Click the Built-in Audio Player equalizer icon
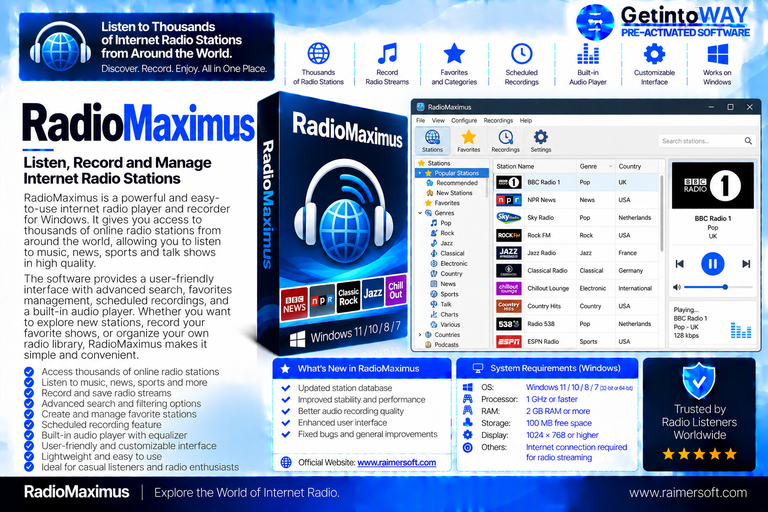 [x=588, y=54]
